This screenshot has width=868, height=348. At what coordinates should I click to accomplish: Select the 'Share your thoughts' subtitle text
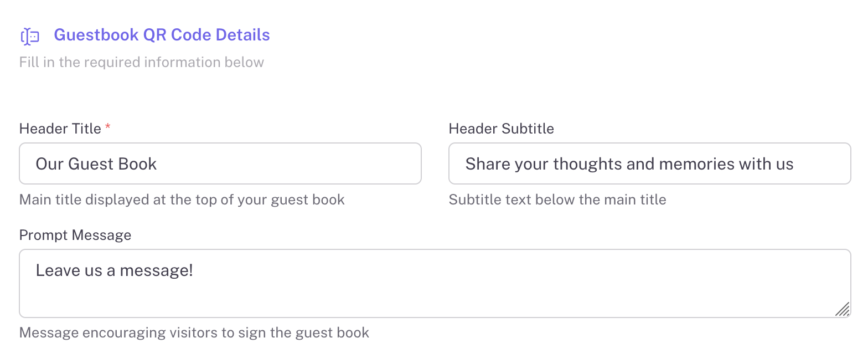630,163
